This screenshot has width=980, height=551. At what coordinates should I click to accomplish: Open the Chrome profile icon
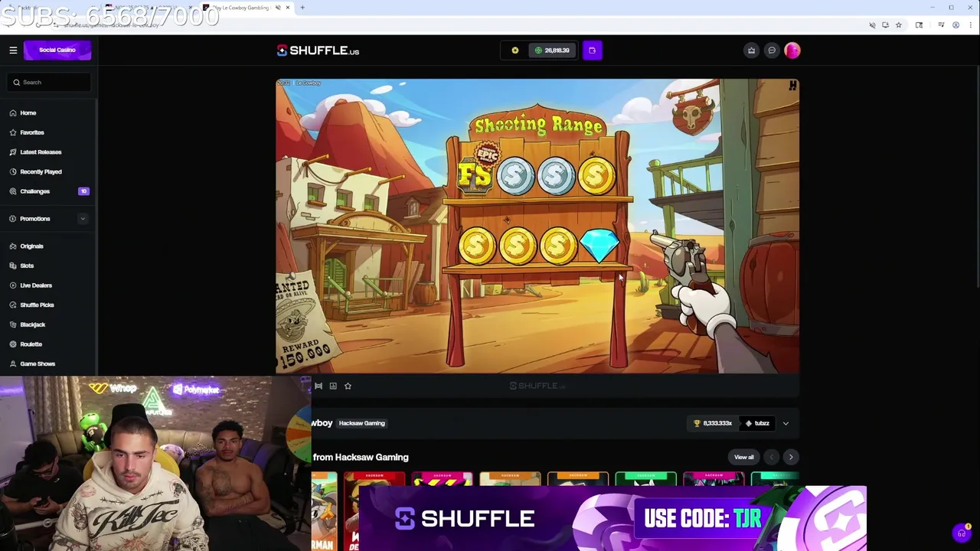[955, 25]
